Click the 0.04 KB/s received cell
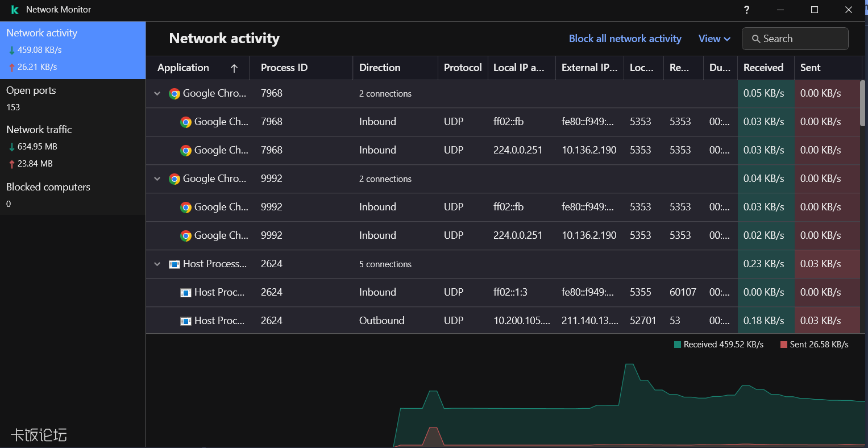Screen dimensions: 868x448 [766, 179]
